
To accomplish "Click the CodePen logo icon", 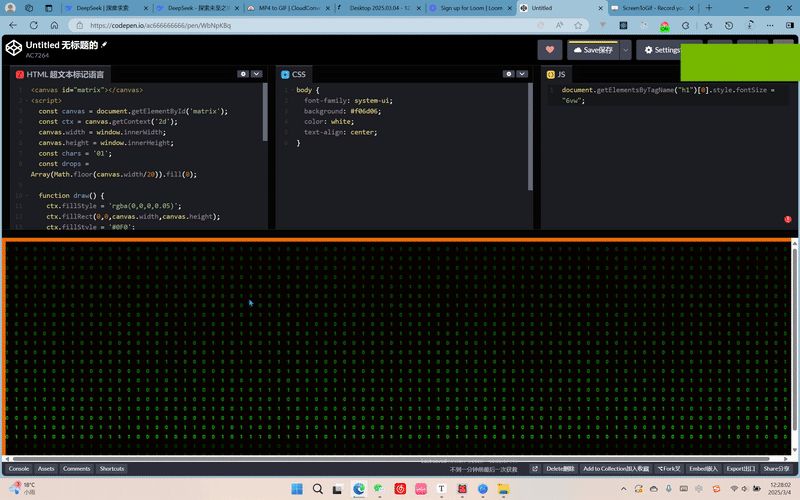I will 13,49.
